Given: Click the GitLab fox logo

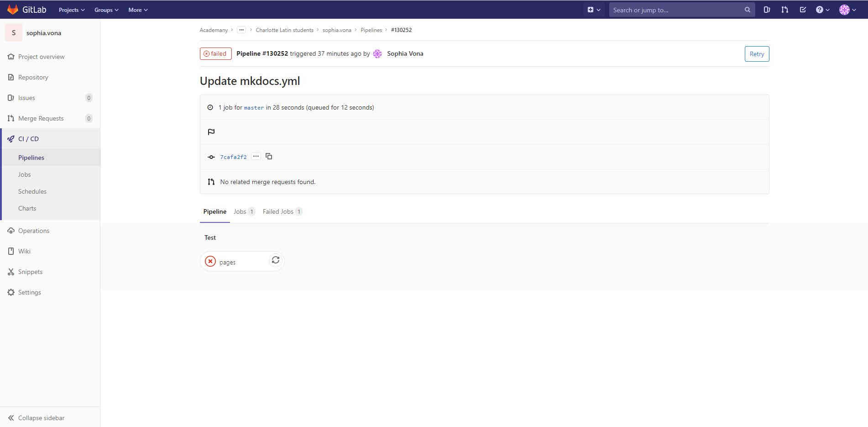Looking at the screenshot, I should pos(12,10).
